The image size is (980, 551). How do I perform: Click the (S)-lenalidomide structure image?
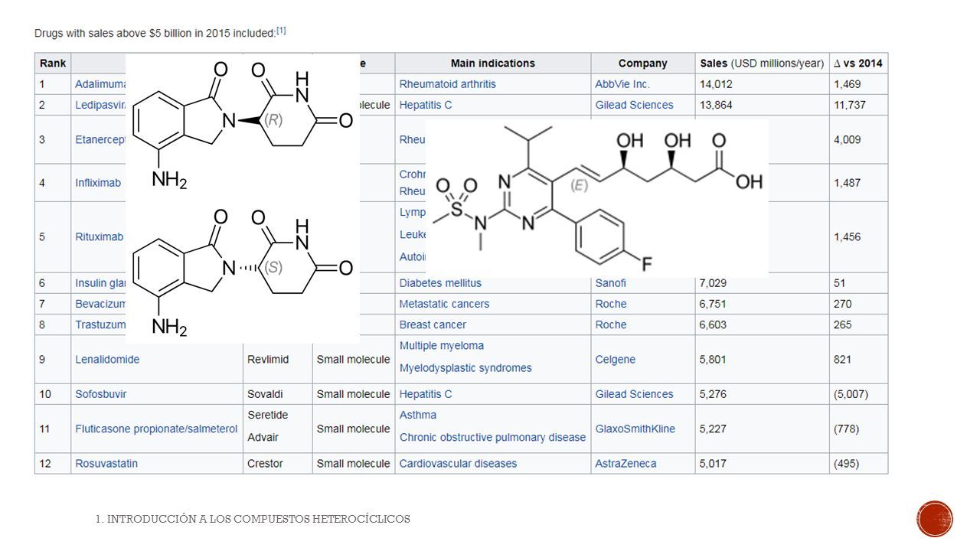click(242, 272)
